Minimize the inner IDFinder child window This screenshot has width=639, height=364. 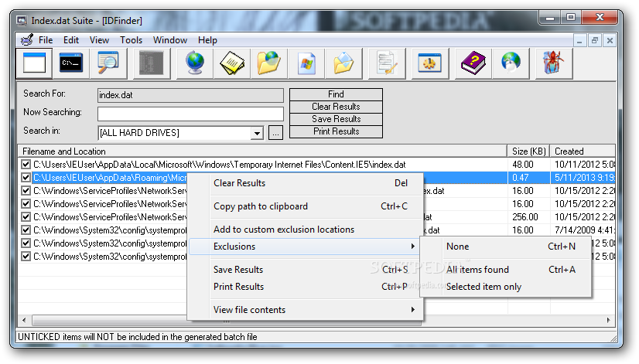(x=579, y=40)
